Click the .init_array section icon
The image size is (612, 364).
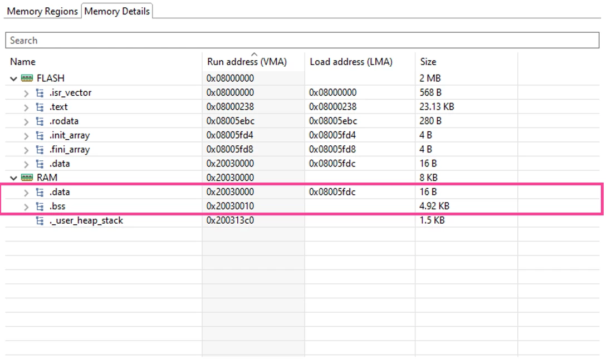tap(40, 135)
